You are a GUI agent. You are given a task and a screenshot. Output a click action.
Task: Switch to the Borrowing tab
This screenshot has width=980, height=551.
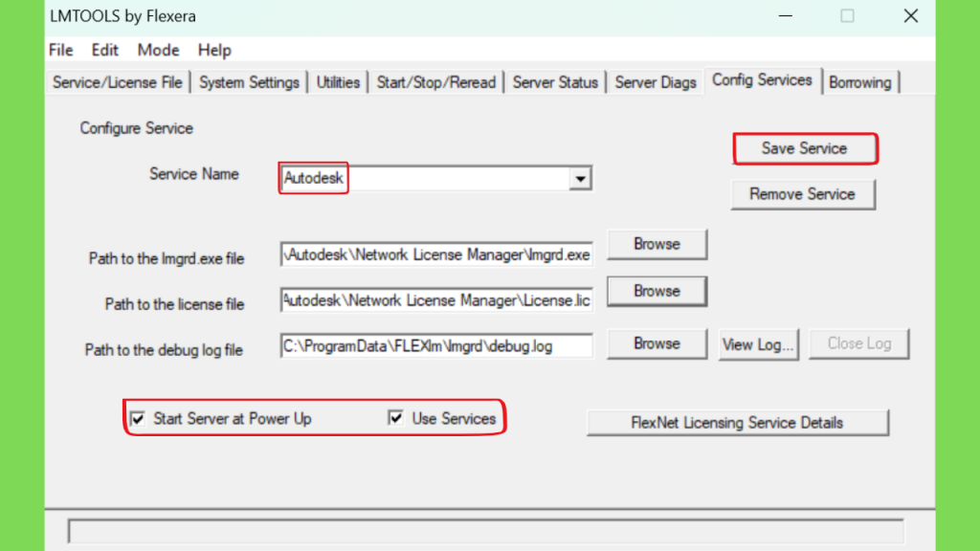[x=860, y=82]
